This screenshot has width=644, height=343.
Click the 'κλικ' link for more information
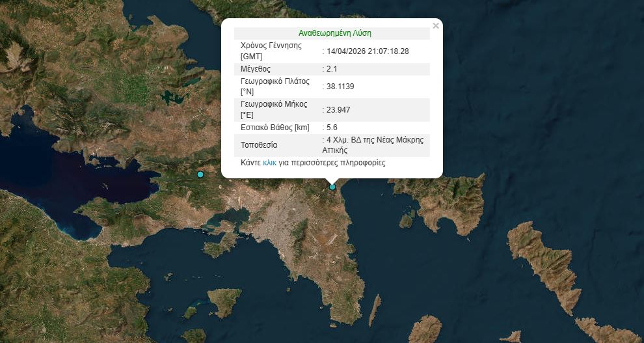coord(269,163)
